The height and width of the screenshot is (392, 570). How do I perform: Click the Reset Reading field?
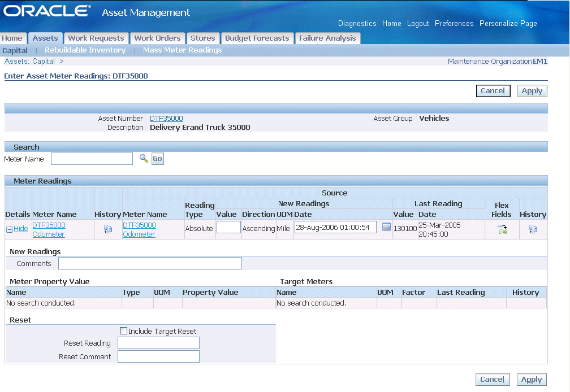pyautogui.click(x=158, y=343)
